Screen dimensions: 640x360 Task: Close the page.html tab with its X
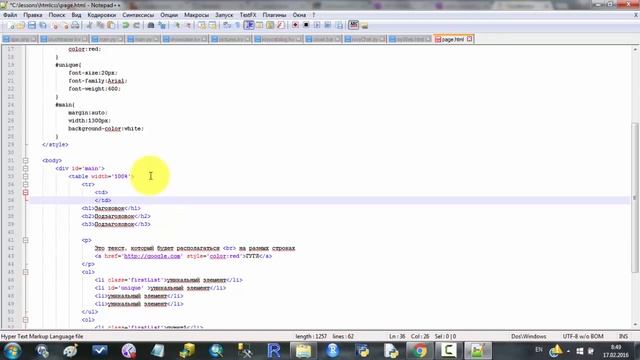point(469,39)
